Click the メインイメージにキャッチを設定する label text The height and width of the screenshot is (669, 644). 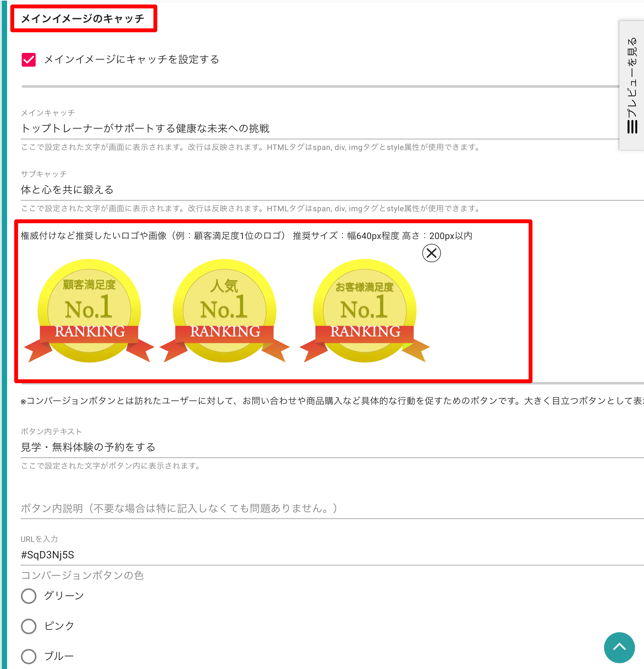pos(132,60)
